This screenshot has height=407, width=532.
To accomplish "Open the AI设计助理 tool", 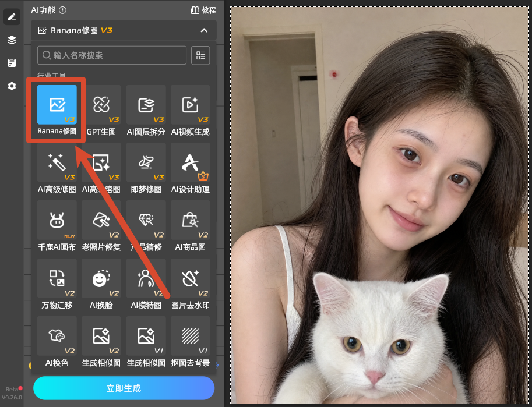I will 191,162.
